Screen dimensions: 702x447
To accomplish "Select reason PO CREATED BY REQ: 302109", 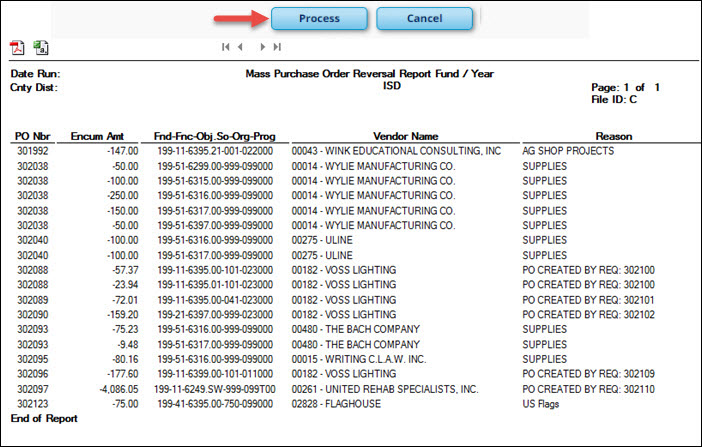I will click(588, 374).
